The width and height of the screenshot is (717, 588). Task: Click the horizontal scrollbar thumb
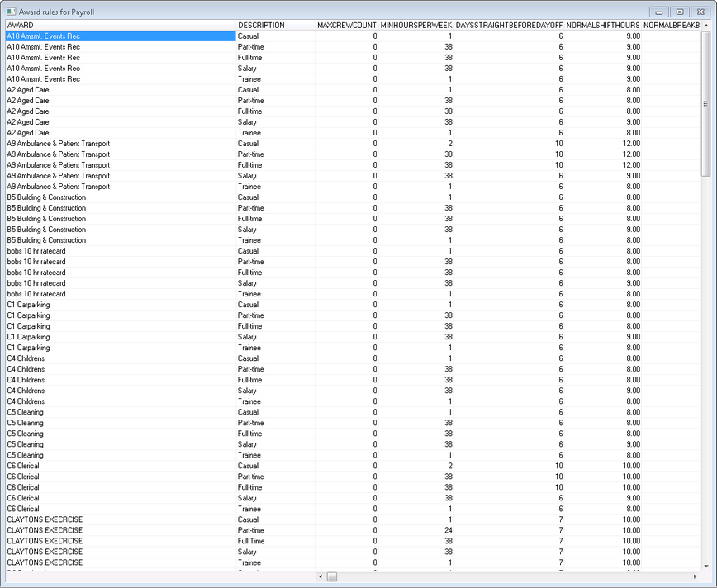coord(331,576)
